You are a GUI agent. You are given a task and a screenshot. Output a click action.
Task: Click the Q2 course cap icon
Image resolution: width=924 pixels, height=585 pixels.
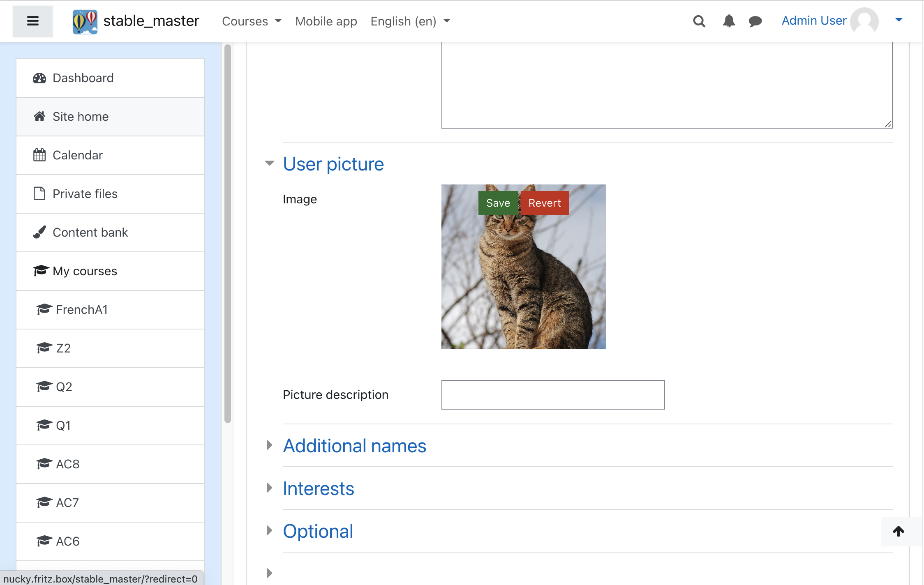coord(44,387)
